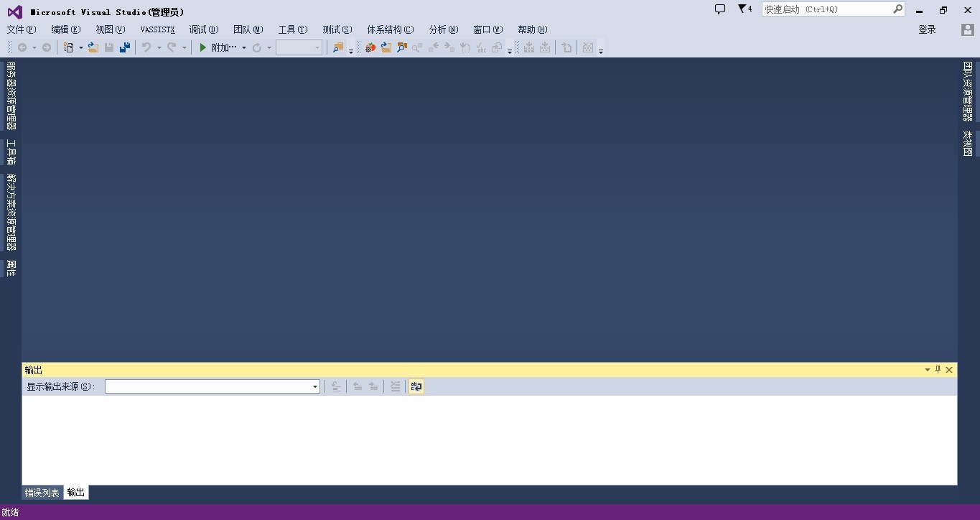Click the 登录 sign-in link
Viewport: 980px width, 520px height.
[928, 29]
